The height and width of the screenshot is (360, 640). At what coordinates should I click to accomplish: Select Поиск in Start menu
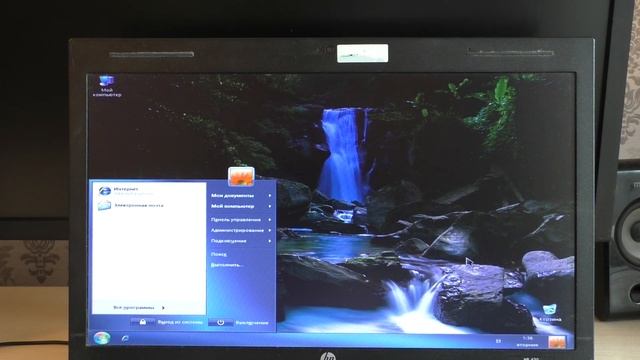click(x=219, y=254)
